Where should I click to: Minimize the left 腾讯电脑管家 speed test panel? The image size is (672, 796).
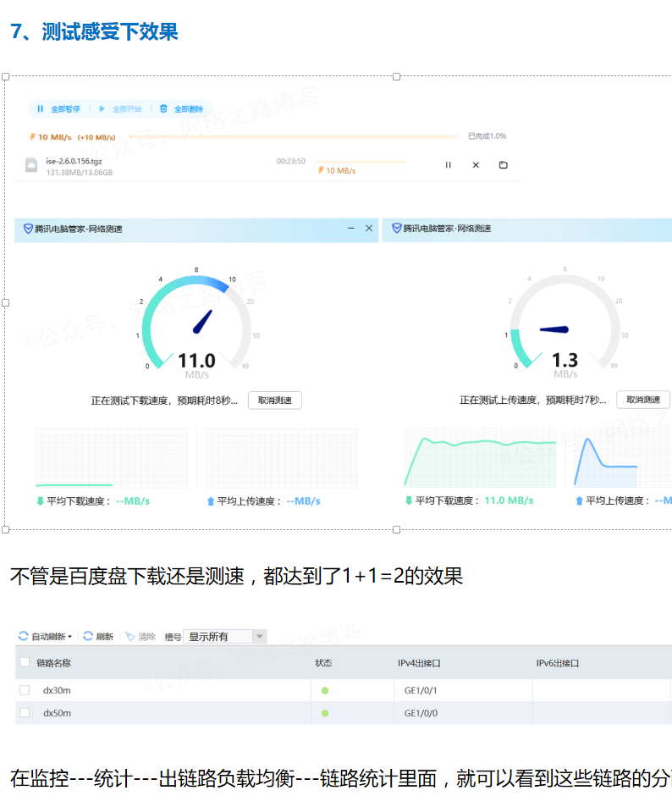[x=351, y=229]
